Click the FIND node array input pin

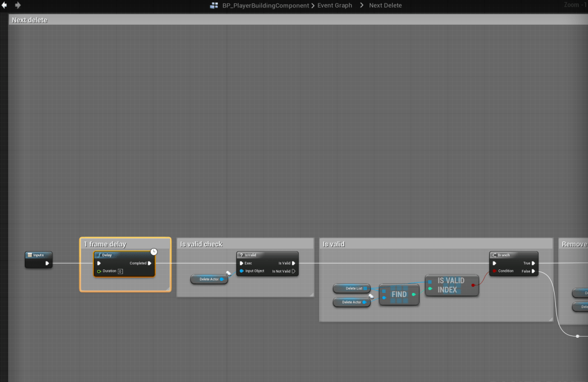click(x=384, y=291)
